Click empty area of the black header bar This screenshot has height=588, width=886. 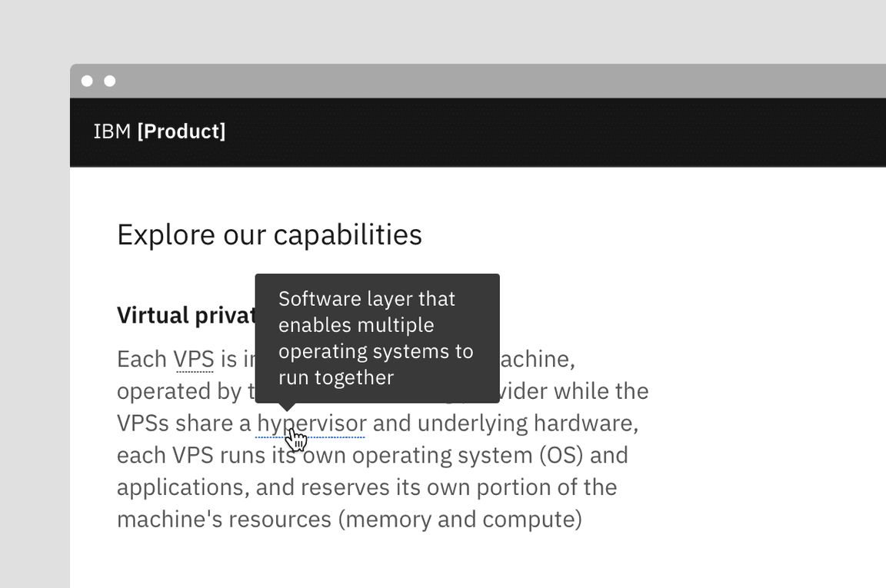pyautogui.click(x=538, y=131)
